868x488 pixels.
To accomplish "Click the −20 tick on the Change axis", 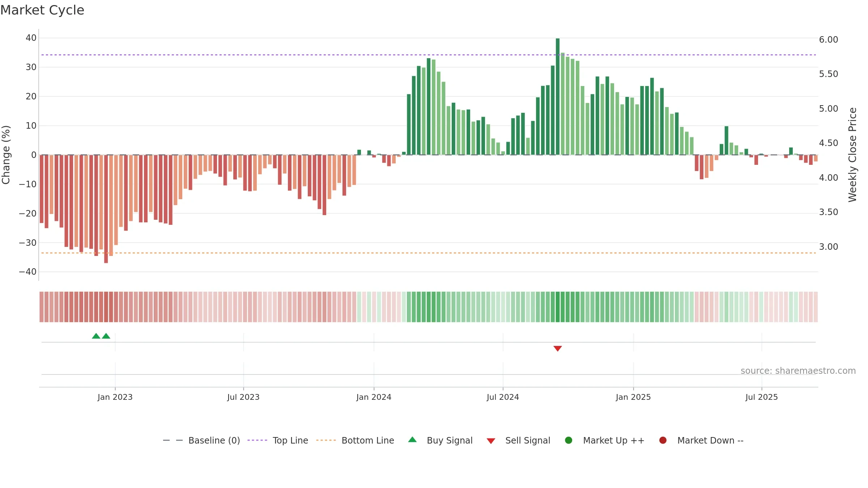I will pyautogui.click(x=28, y=213).
